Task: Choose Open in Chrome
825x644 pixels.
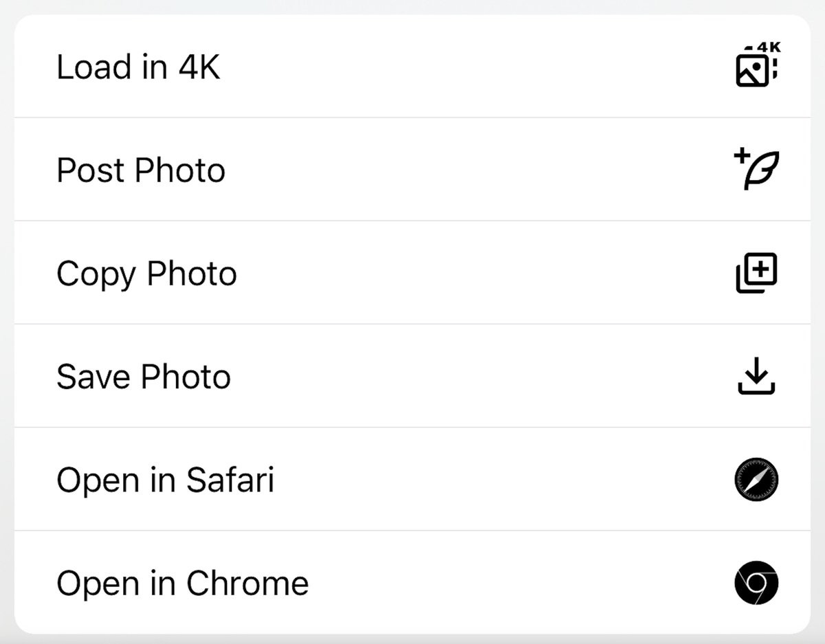Action: point(412,583)
